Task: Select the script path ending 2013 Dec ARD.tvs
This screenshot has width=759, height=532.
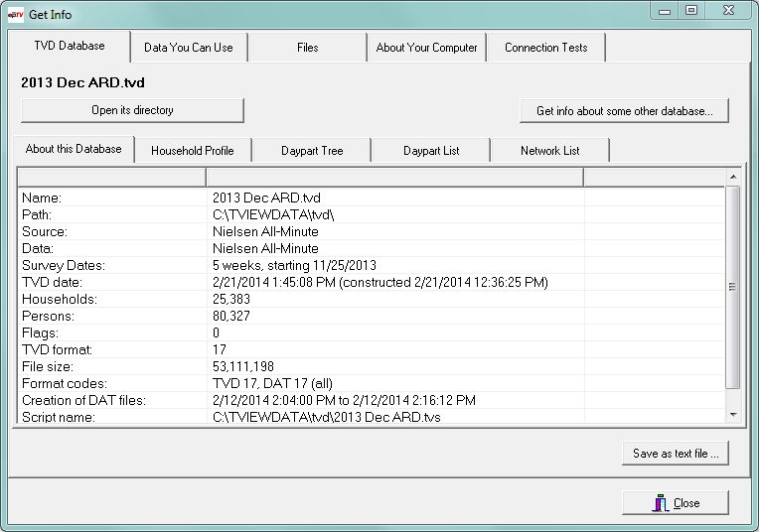Action: pos(327,417)
